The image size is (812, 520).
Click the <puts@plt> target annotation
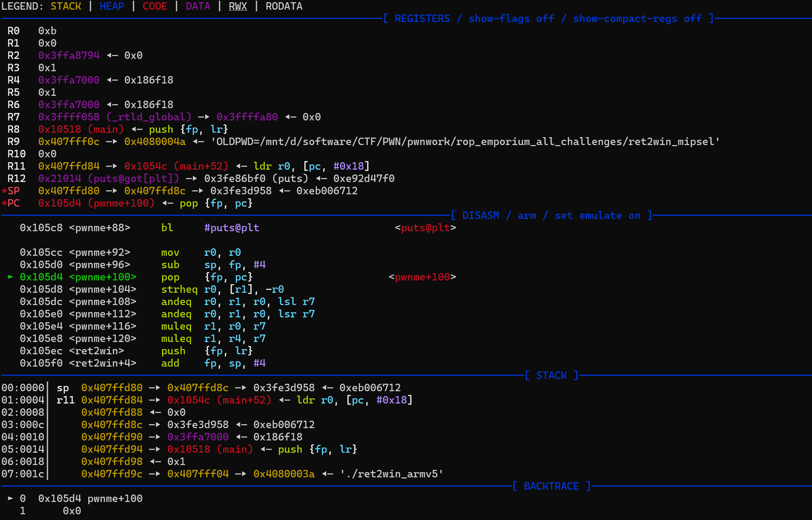pos(426,228)
